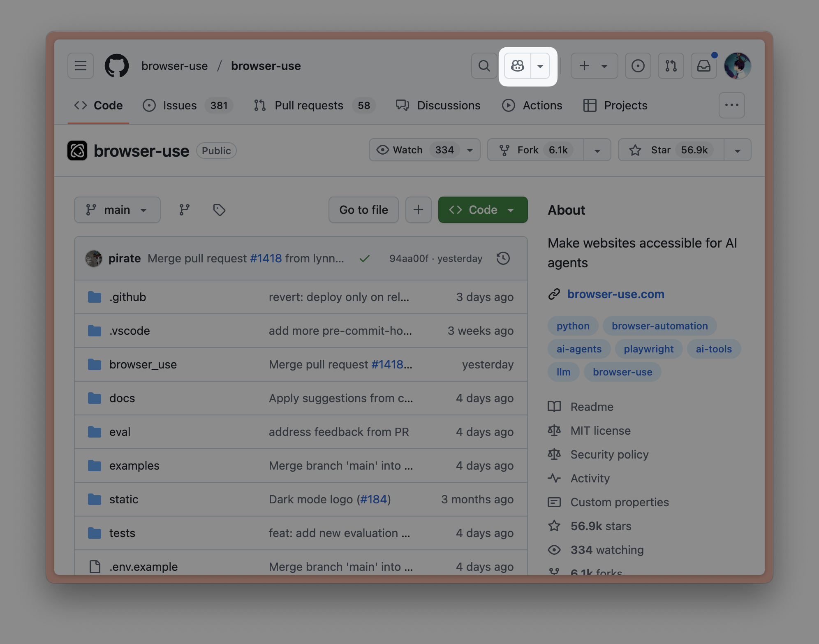Open the .env.example file
This screenshot has width=819, height=644.
point(143,567)
